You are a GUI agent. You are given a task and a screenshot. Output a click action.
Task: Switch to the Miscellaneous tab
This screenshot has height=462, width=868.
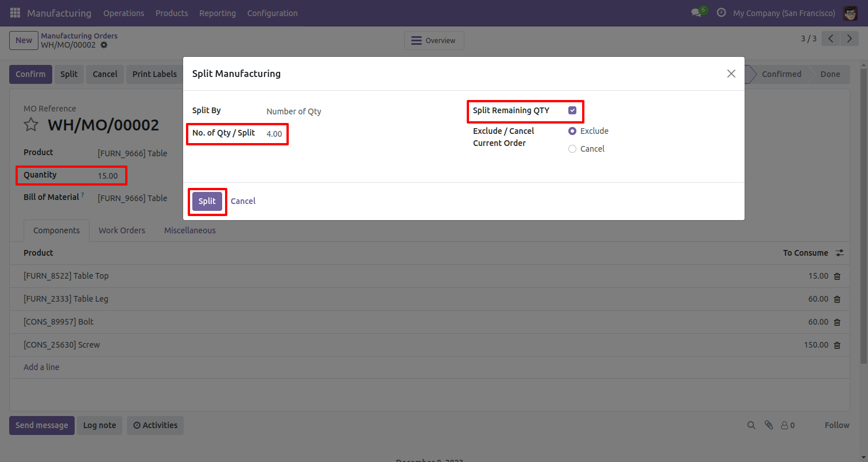point(190,230)
